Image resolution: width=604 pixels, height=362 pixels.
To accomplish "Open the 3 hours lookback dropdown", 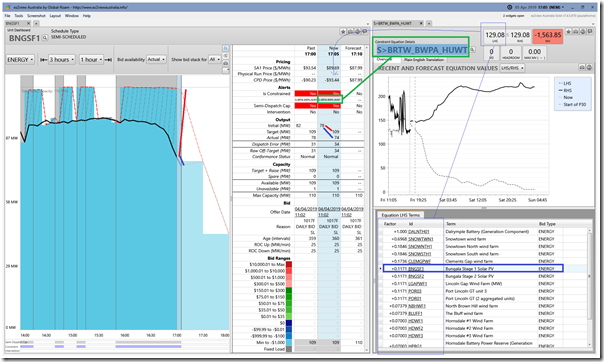I will point(62,60).
